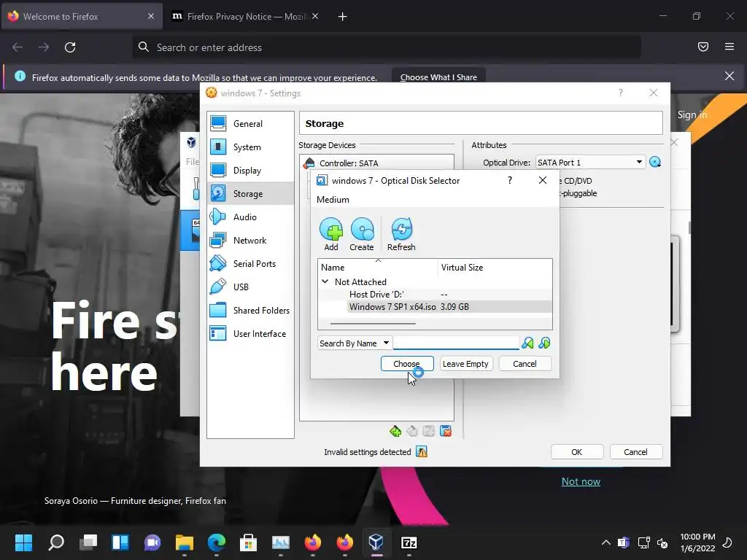Open Help in Optical Disk Selector dialog
747x560 pixels.
[x=510, y=181]
